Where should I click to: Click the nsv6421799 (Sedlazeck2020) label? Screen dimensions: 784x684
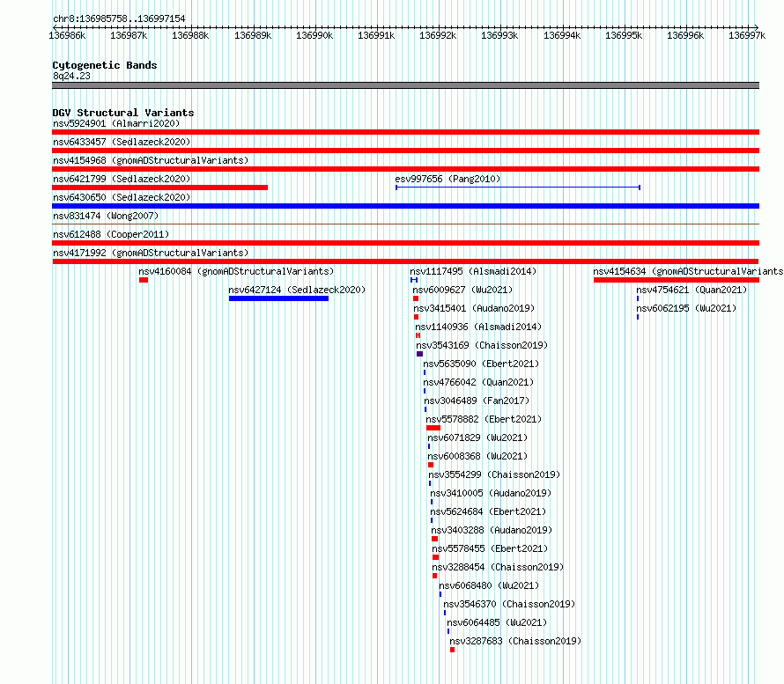coord(122,179)
